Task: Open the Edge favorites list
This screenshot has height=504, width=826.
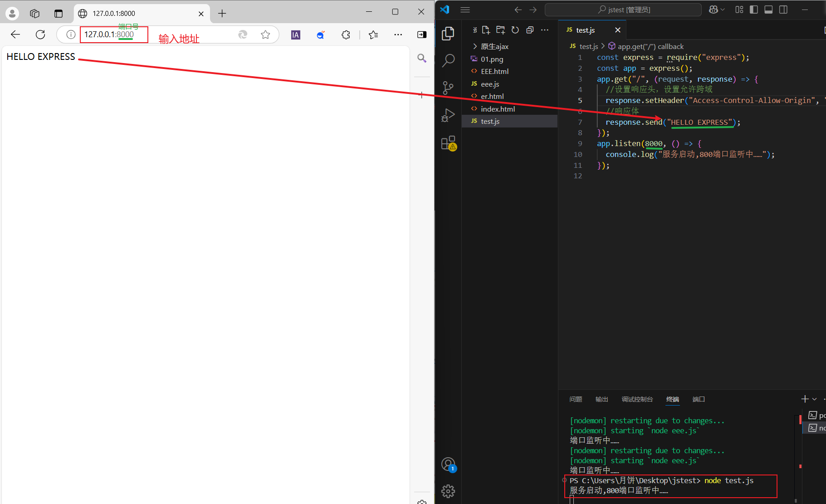Action: point(373,34)
